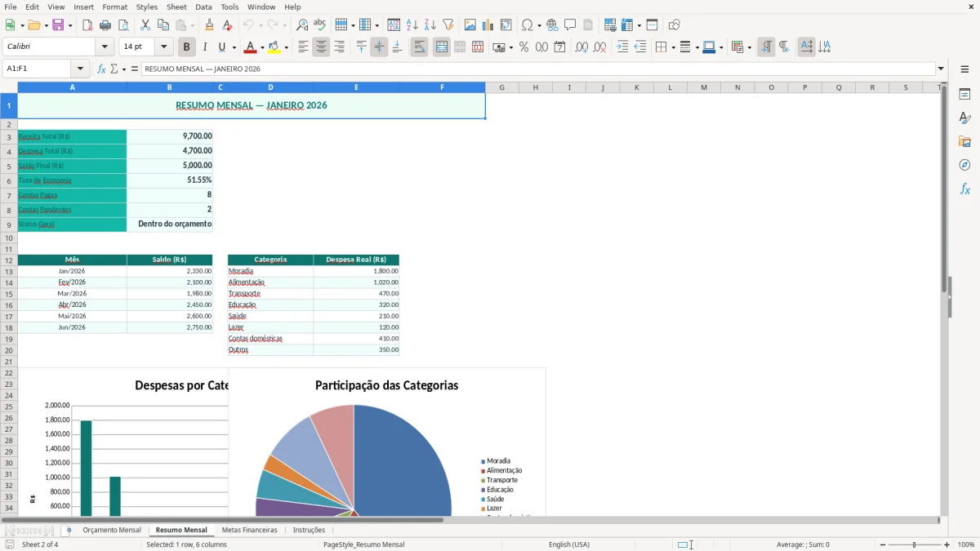Screen dimensions: 980x551
Task: Open the sidebar Properties panel
Action: (964, 95)
